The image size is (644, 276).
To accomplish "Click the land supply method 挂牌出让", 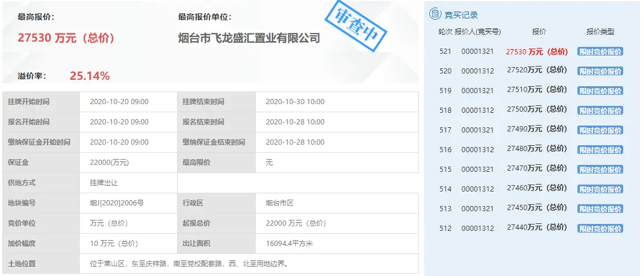I will pyautogui.click(x=104, y=183).
